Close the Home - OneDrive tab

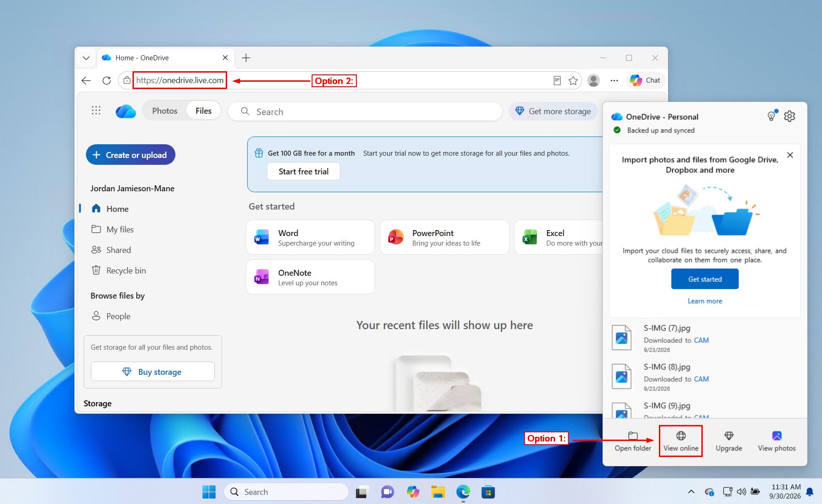[225, 58]
